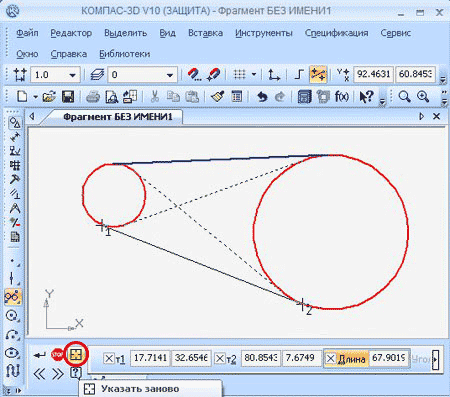Click the redo arrow icon

point(280,97)
